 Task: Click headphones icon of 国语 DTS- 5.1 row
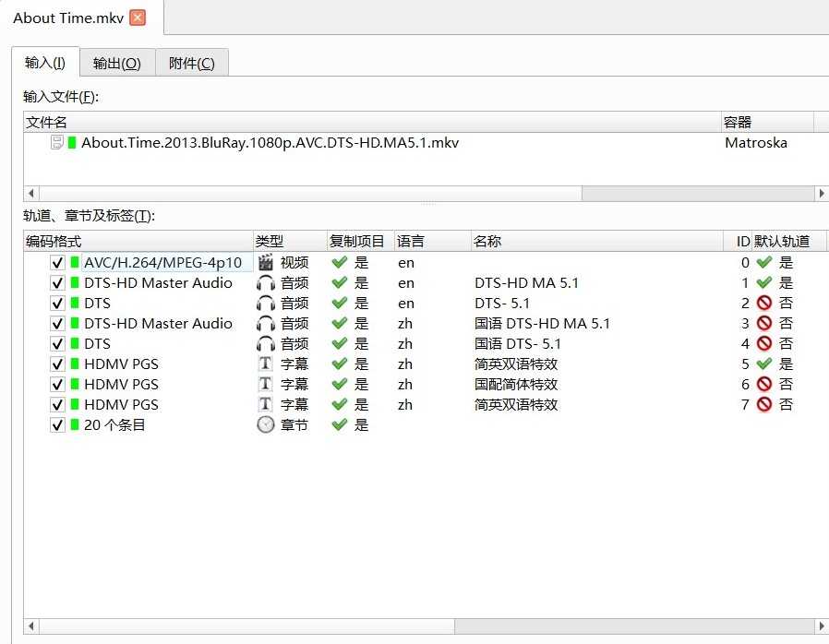point(265,344)
